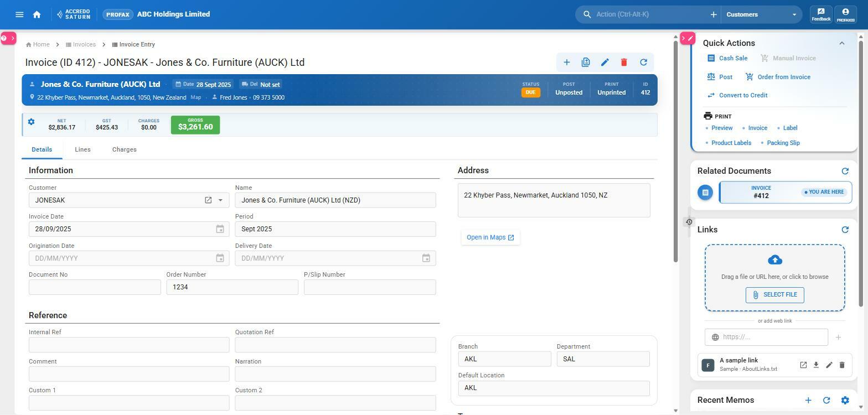868x415 pixels.
Task: Open print Preview link
Action: (722, 128)
